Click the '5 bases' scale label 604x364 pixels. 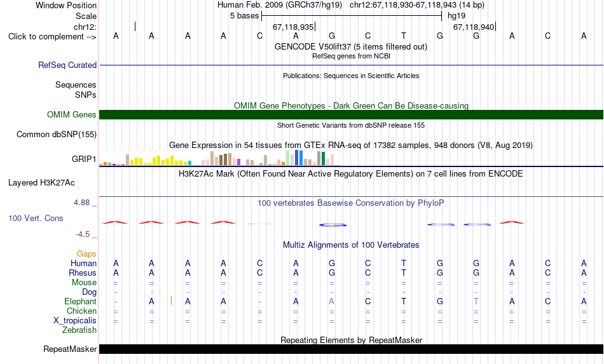click(x=245, y=16)
